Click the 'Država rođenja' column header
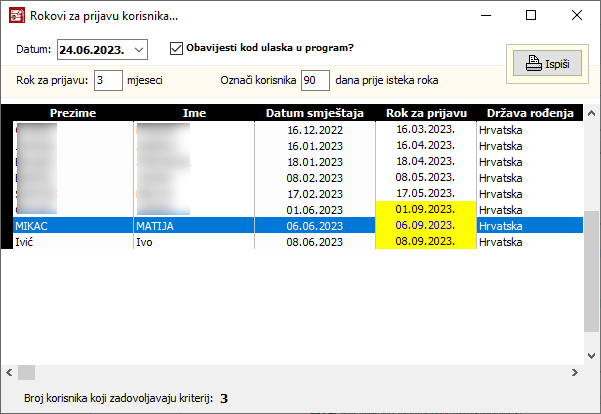 click(529, 113)
